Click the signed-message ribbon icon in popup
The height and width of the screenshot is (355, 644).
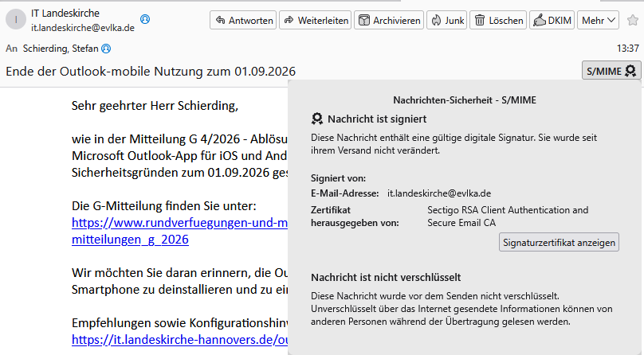[317, 119]
